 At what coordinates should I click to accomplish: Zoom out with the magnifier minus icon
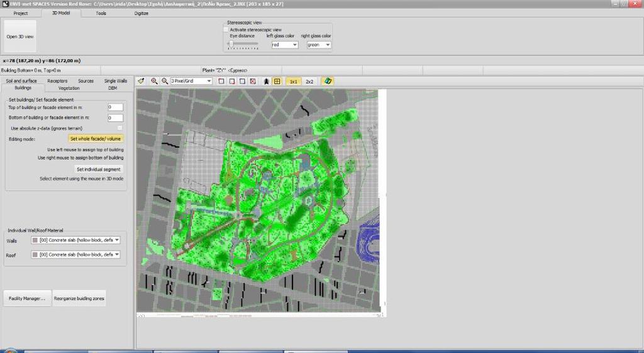[164, 81]
